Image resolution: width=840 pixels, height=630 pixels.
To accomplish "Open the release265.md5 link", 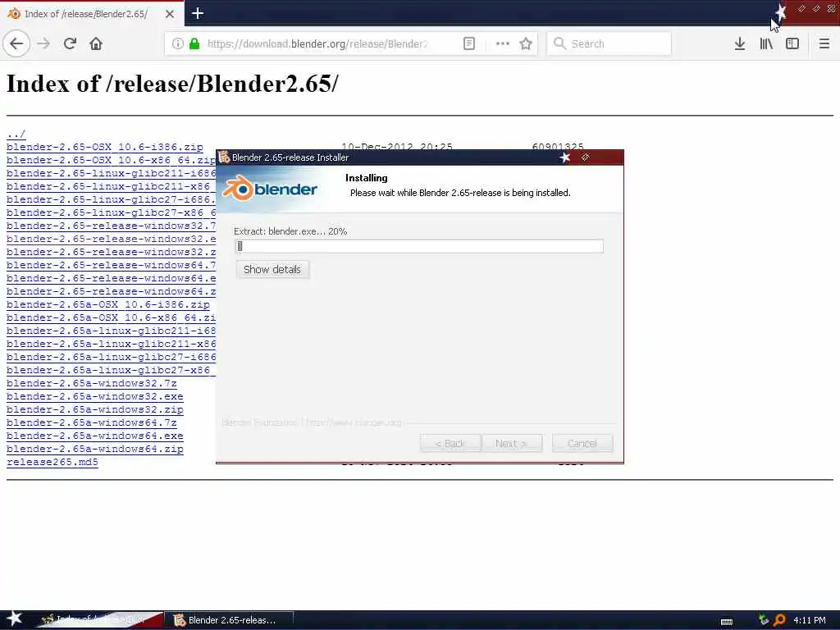I will click(52, 463).
